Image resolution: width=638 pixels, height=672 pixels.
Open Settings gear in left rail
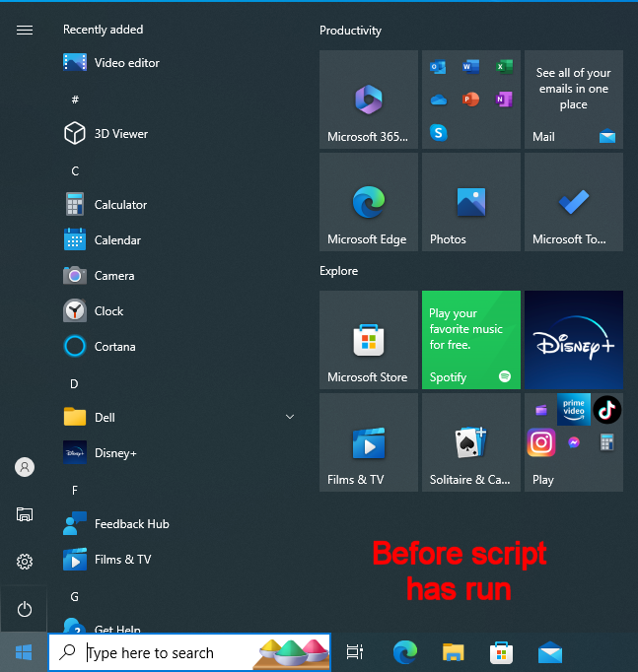[25, 562]
